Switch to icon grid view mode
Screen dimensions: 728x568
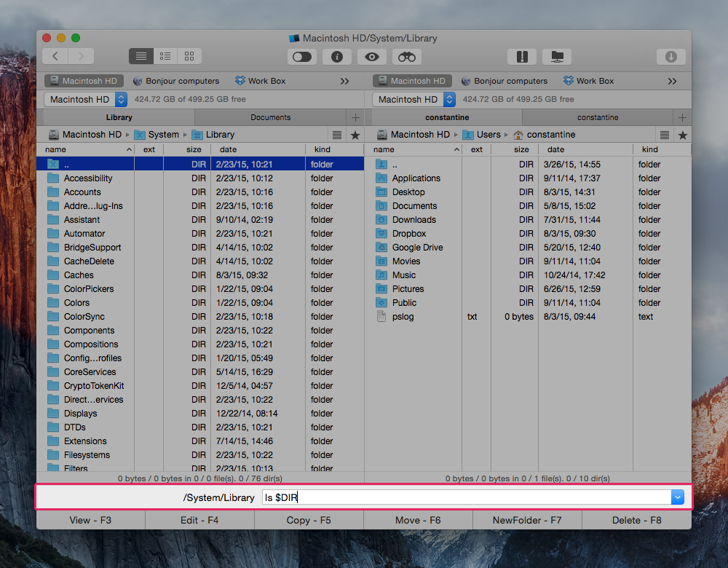coord(189,56)
